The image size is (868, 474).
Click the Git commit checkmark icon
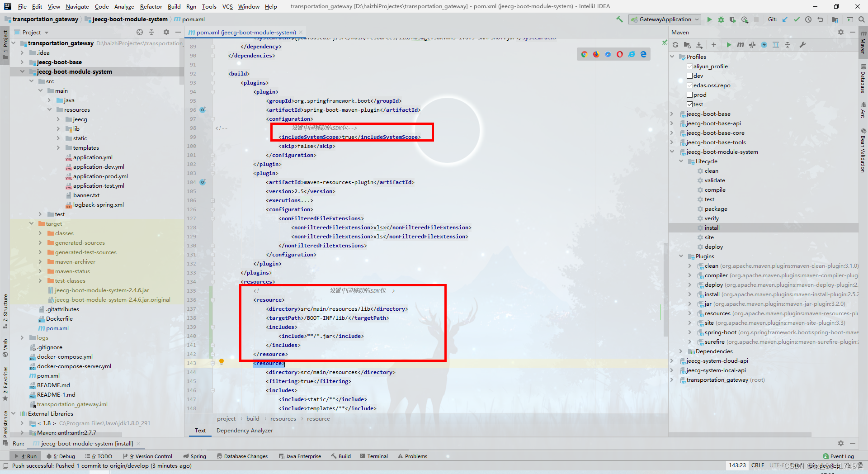(x=797, y=19)
